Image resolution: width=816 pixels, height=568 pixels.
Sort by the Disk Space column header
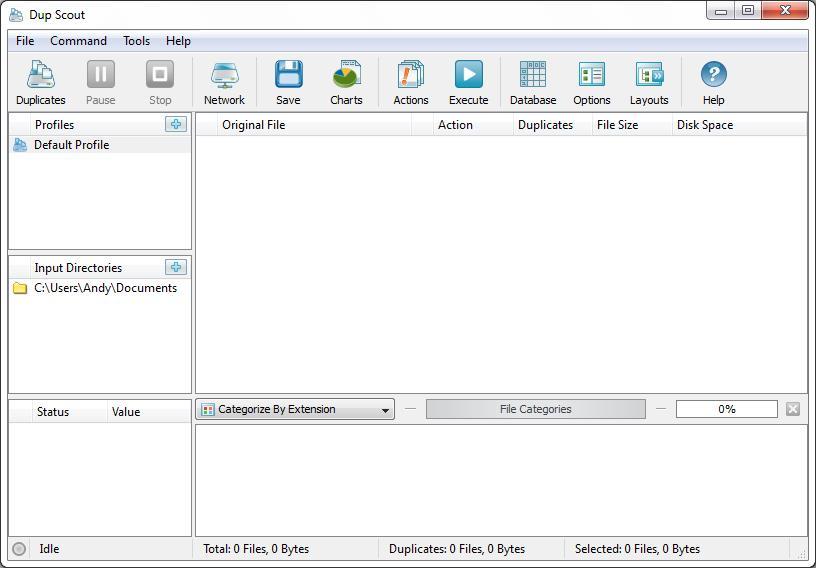coord(740,125)
